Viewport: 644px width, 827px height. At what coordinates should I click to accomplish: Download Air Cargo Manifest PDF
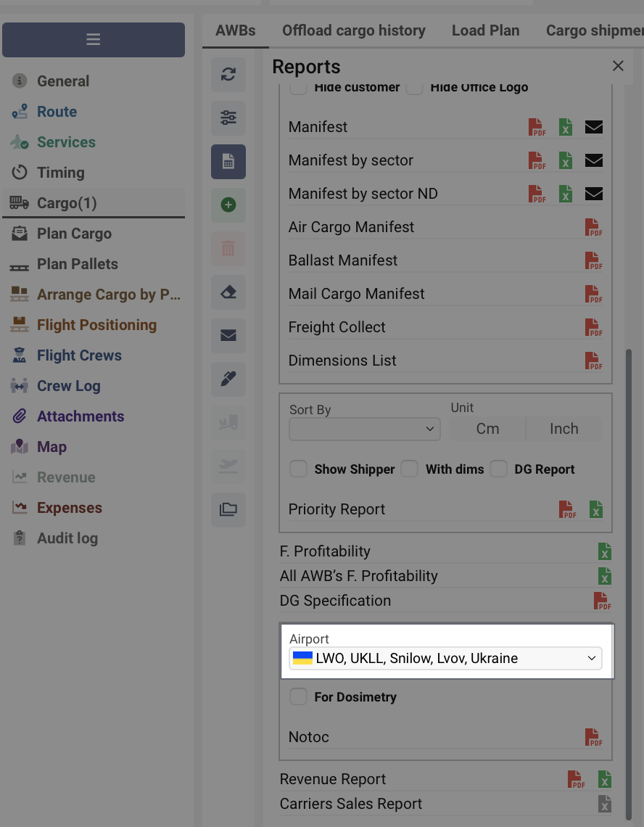click(593, 228)
